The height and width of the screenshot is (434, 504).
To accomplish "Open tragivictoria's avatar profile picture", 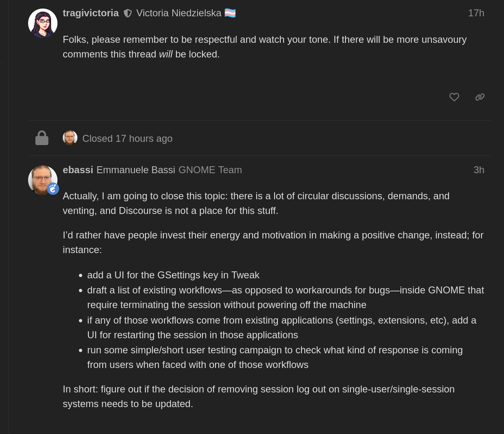I will click(x=43, y=23).
